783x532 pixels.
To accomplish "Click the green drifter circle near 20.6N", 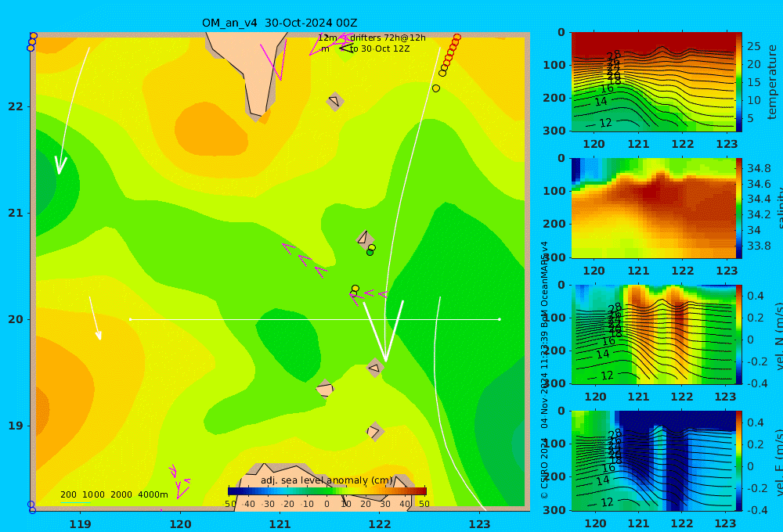I will [370, 253].
